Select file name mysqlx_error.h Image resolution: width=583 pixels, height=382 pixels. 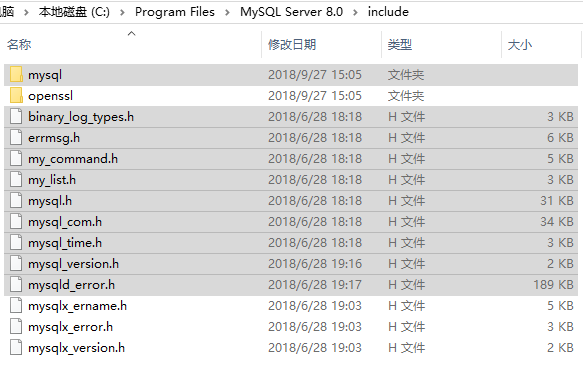(x=71, y=327)
